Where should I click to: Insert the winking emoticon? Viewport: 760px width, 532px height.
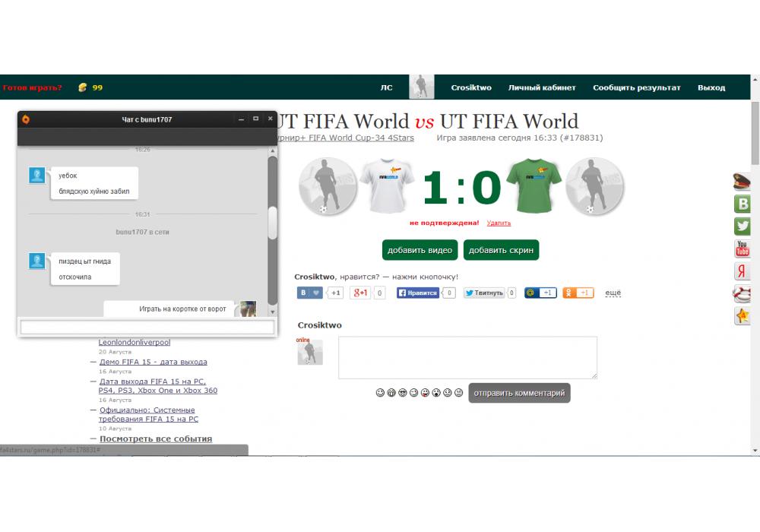(x=414, y=392)
